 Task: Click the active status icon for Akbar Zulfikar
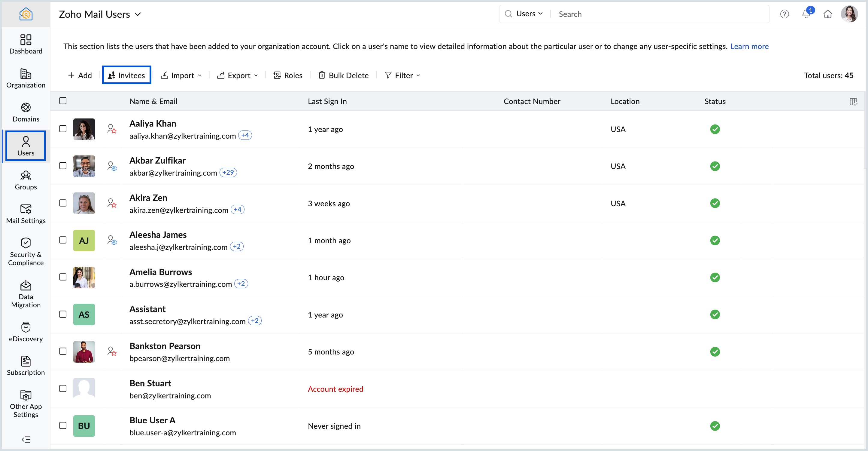pyautogui.click(x=715, y=166)
